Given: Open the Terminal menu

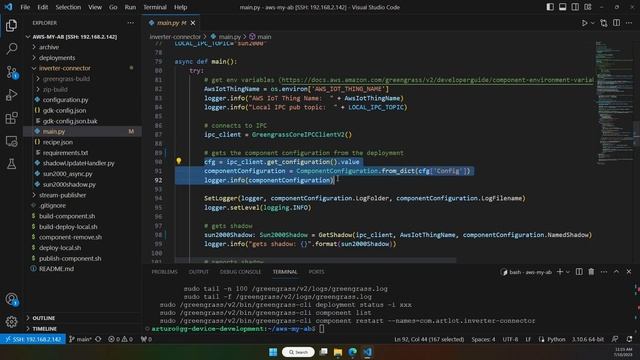Looking at the screenshot, I should [x=155, y=7].
